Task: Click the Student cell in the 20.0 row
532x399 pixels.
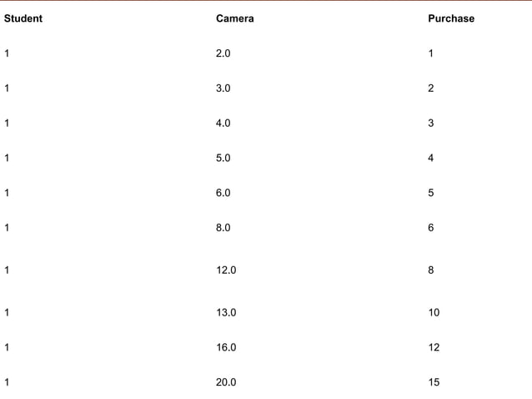Action: [7, 382]
